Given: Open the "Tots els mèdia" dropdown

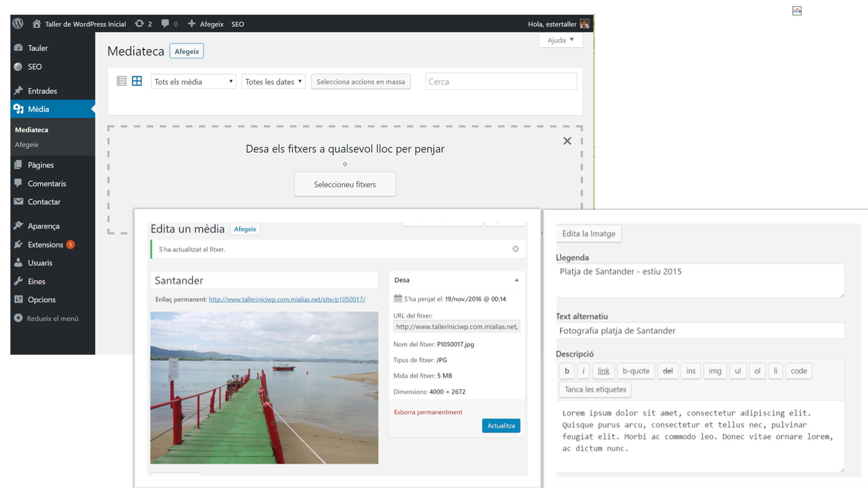Looking at the screenshot, I should tap(193, 82).
